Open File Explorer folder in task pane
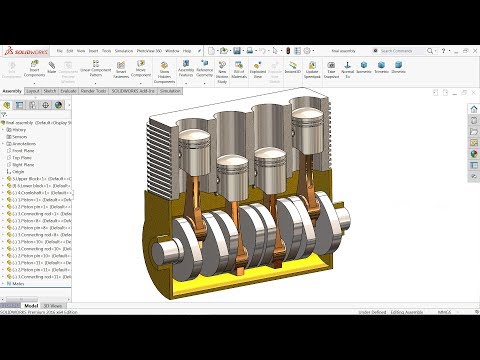Image resolution: width=480 pixels, height=360 pixels. tap(474, 132)
